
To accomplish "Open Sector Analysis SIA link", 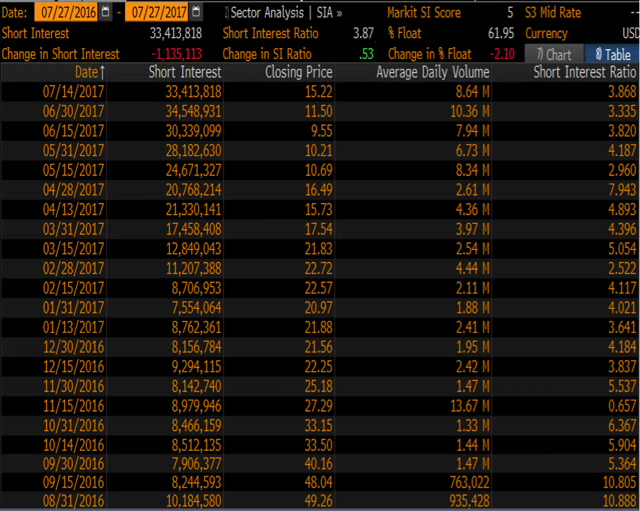I will coord(286,13).
